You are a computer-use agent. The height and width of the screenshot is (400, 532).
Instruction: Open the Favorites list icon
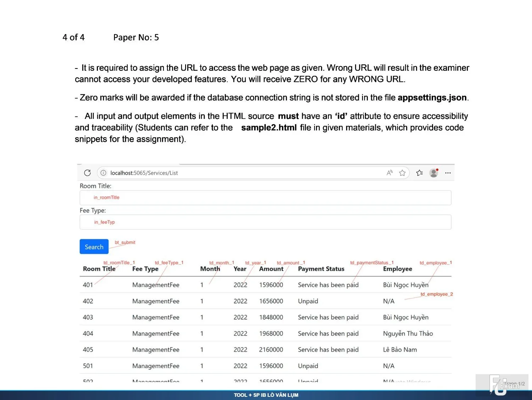[x=420, y=173]
